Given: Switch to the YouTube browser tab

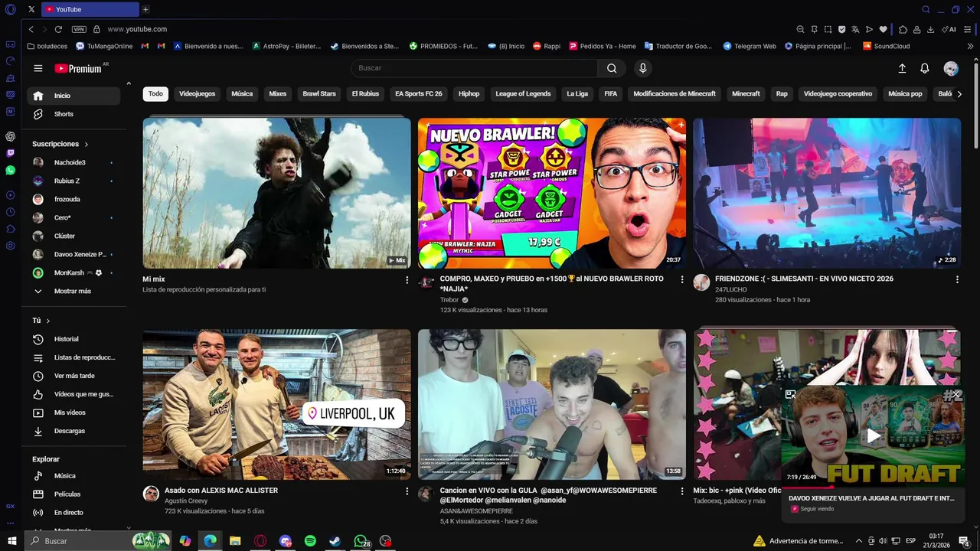Looking at the screenshot, I should pos(90,9).
